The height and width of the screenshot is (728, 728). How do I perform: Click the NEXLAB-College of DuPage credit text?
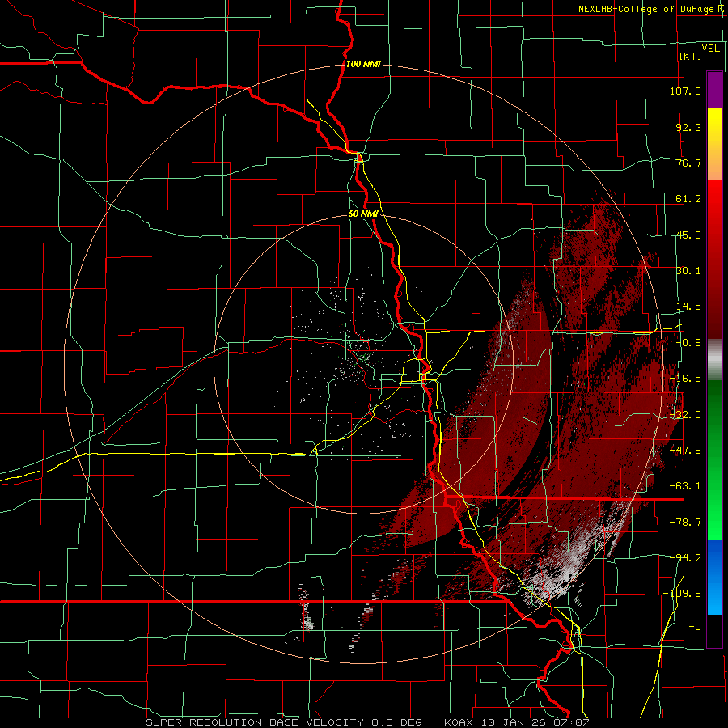click(650, 9)
